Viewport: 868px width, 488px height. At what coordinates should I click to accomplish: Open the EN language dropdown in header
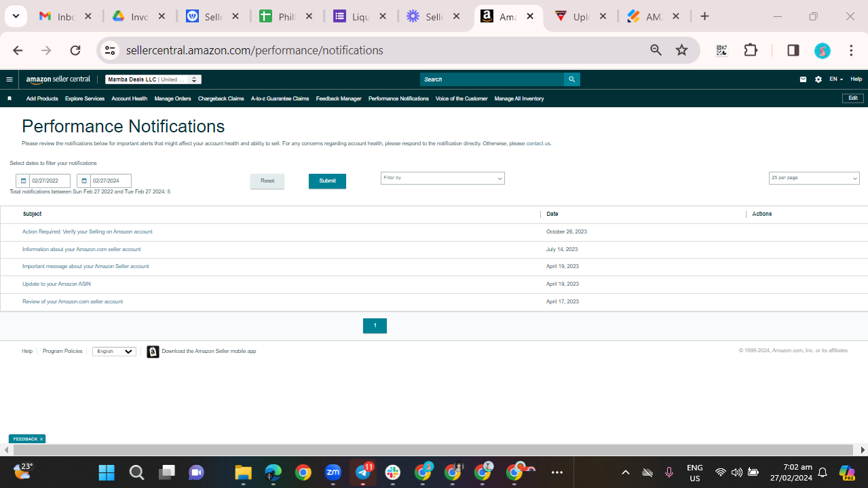click(836, 79)
